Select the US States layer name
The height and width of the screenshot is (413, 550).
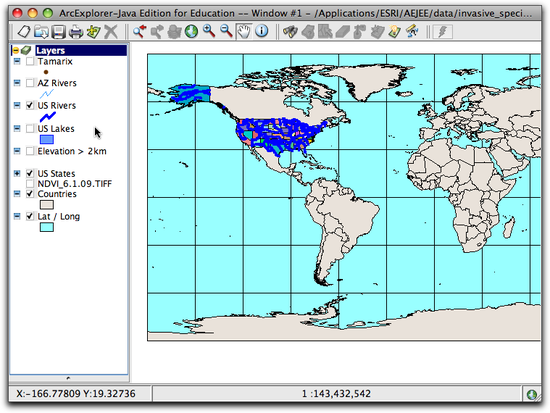(x=56, y=173)
